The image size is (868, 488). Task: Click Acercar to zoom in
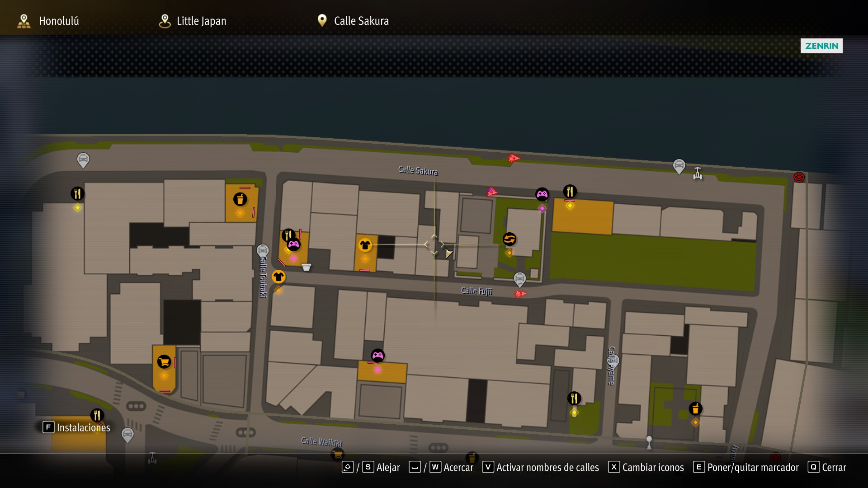pyautogui.click(x=441, y=467)
